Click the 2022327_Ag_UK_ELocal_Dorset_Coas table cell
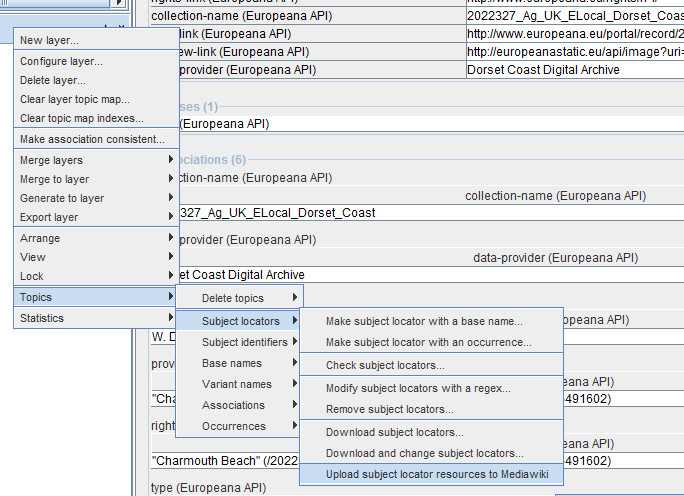The width and height of the screenshot is (684, 496). pos(575,16)
